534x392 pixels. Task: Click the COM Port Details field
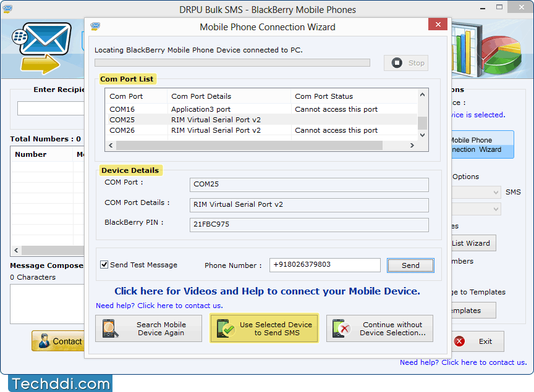click(309, 205)
